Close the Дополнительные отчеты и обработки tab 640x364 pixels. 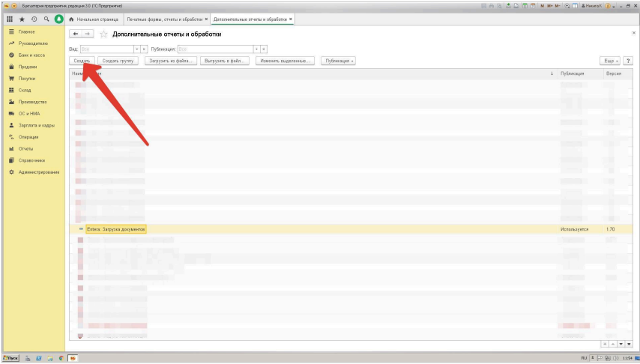(291, 19)
